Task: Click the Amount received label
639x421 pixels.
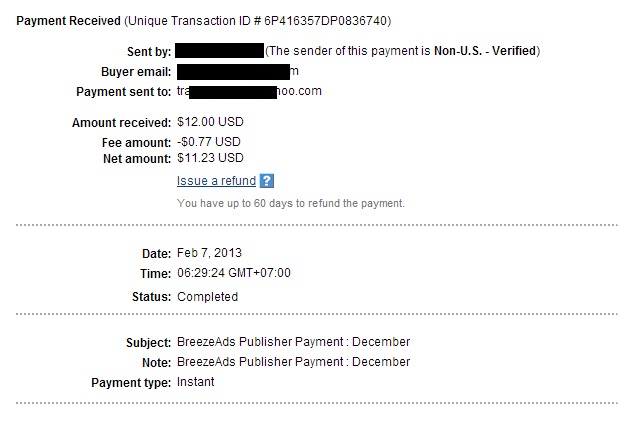Action: (121, 123)
